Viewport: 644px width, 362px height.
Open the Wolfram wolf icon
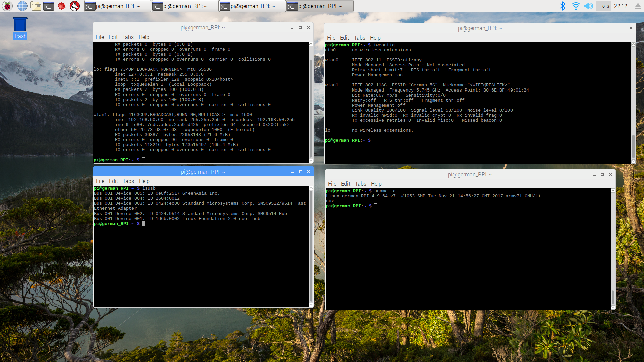pyautogui.click(x=75, y=6)
